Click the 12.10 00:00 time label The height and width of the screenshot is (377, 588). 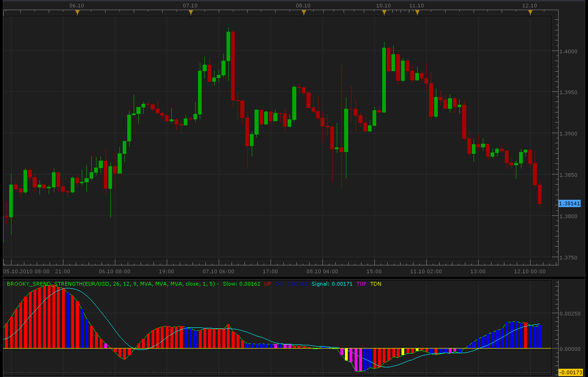tap(530, 271)
